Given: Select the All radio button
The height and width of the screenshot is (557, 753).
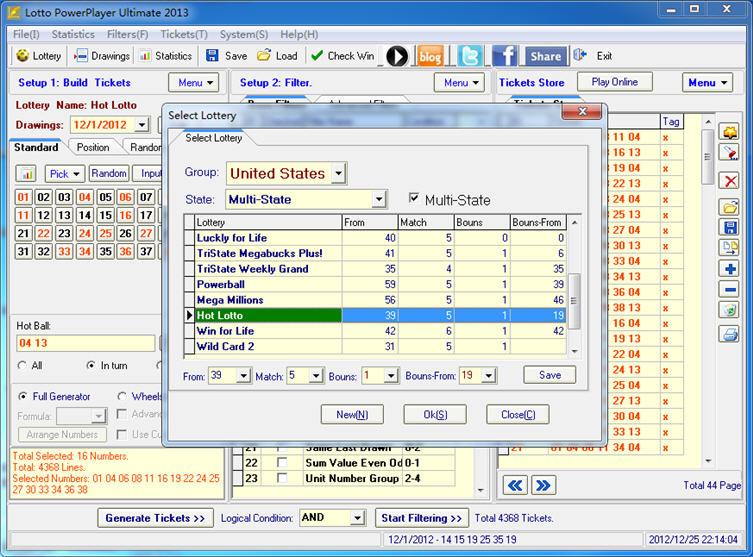Looking at the screenshot, I should click(22, 365).
